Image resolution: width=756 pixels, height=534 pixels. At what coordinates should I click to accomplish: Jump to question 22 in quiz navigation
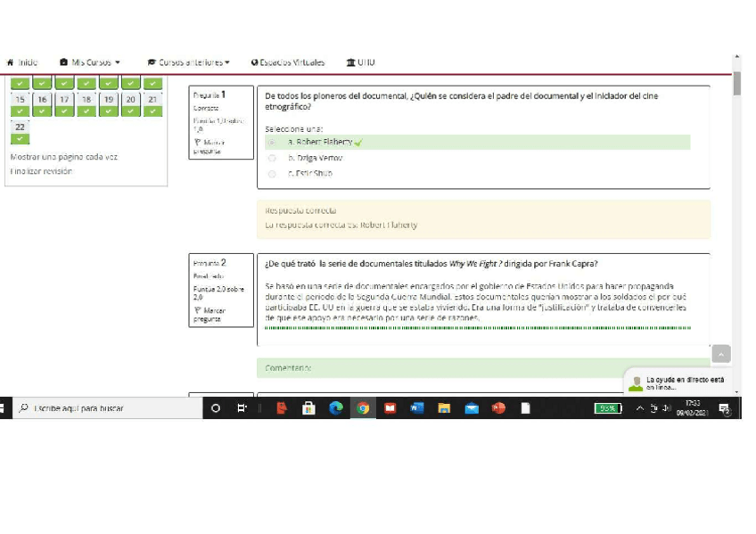tap(20, 132)
